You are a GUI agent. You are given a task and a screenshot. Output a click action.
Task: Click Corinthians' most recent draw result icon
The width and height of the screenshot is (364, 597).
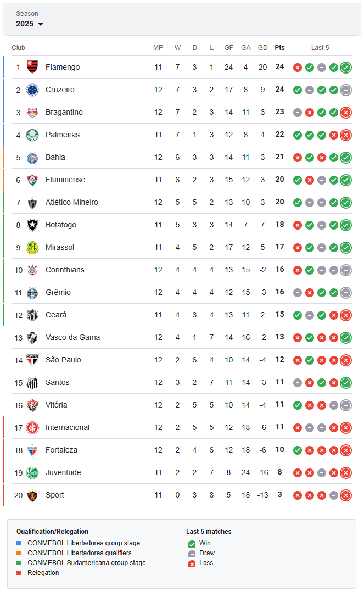click(346, 270)
